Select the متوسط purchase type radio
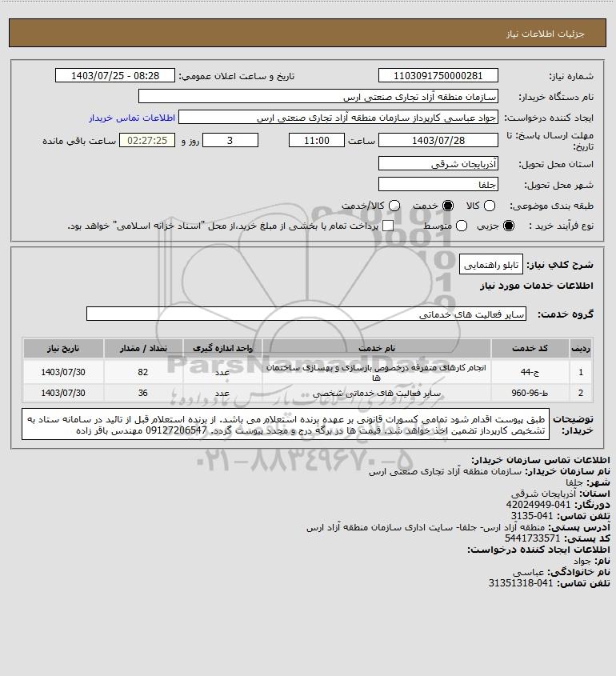Image resolution: width=616 pixels, height=676 pixels. coord(462,226)
